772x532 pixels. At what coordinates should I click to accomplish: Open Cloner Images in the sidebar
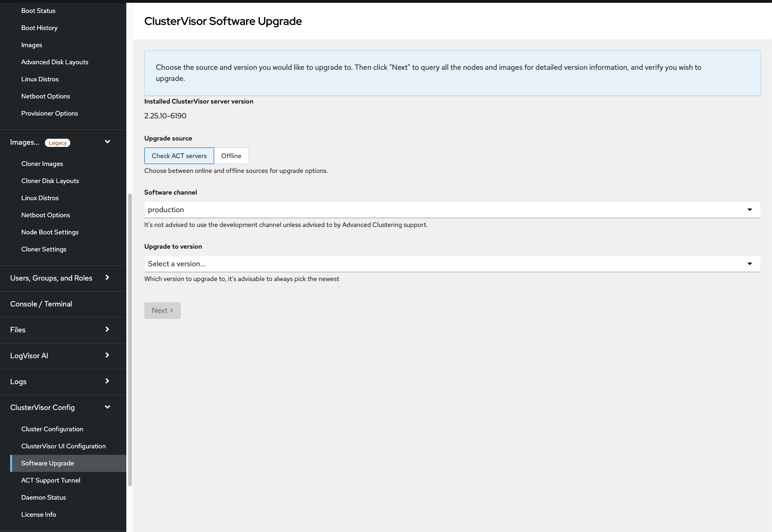point(42,164)
